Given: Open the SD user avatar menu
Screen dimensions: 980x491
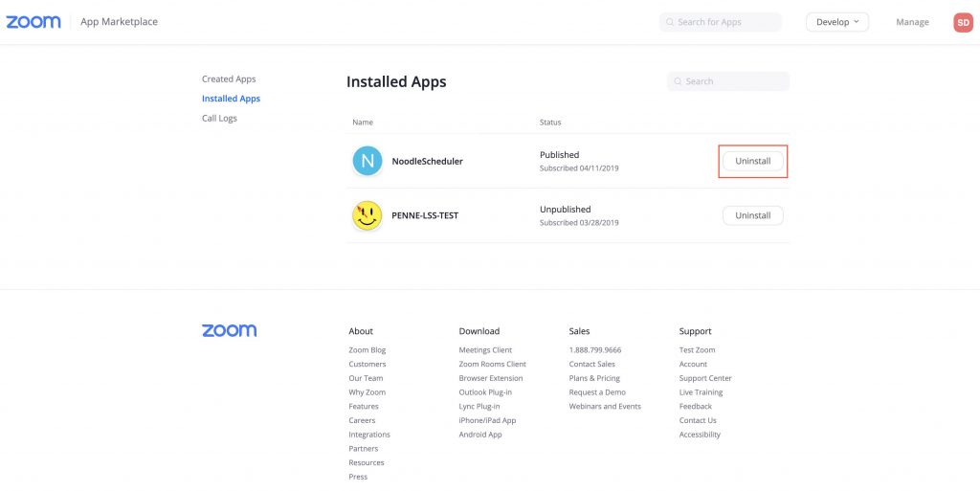Looking at the screenshot, I should click(x=963, y=22).
